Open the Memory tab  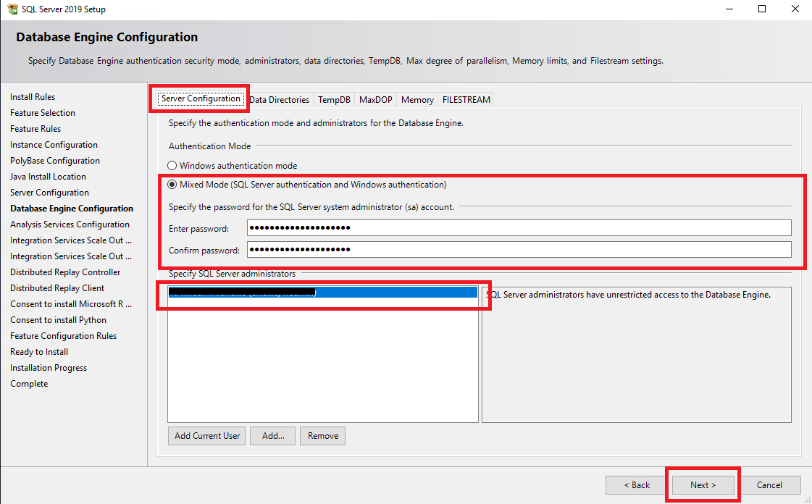click(417, 99)
